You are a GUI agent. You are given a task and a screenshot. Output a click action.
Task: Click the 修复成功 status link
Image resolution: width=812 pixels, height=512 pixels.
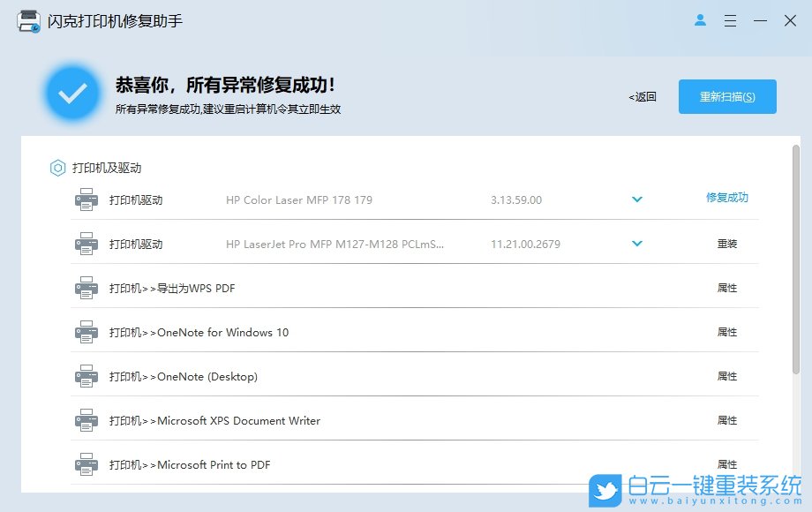point(727,200)
